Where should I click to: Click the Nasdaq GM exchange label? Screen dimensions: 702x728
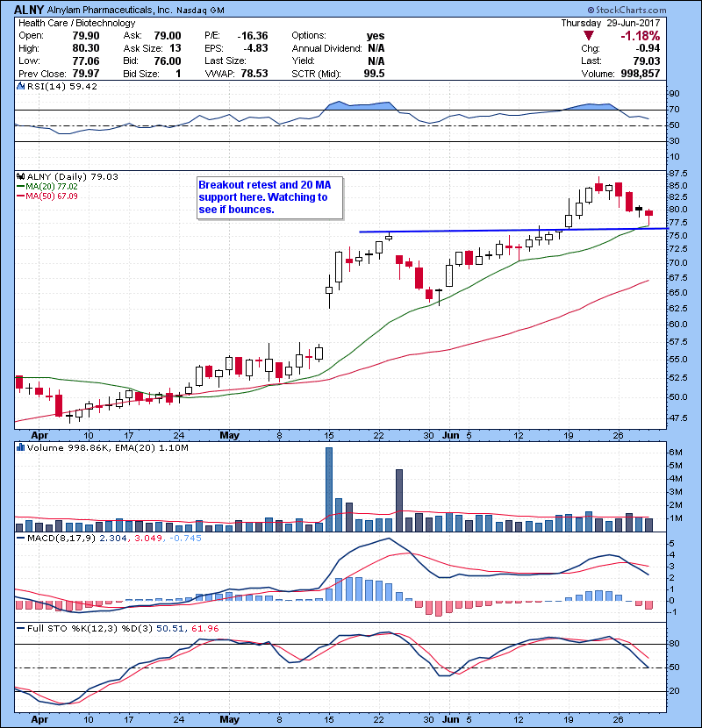point(200,11)
